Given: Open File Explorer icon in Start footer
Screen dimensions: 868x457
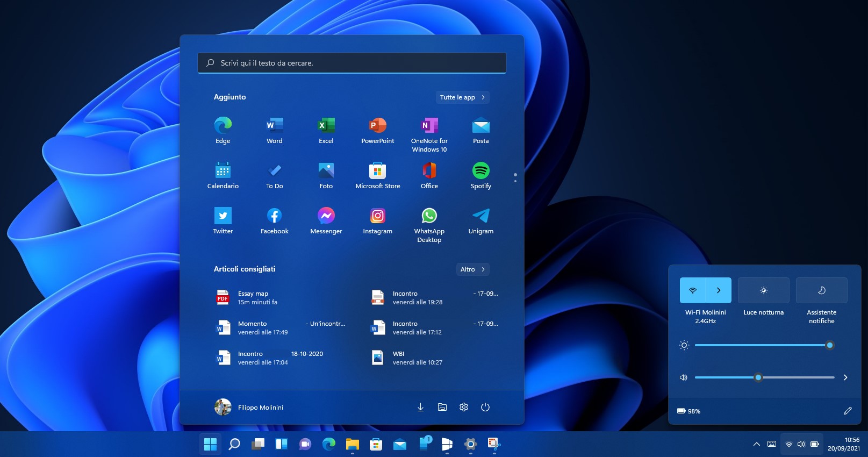Looking at the screenshot, I should (442, 407).
